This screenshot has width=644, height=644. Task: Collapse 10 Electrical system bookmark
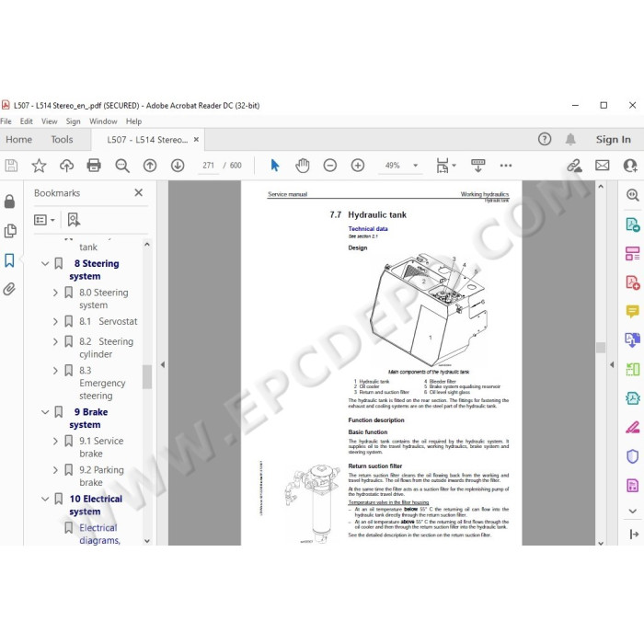[45, 499]
